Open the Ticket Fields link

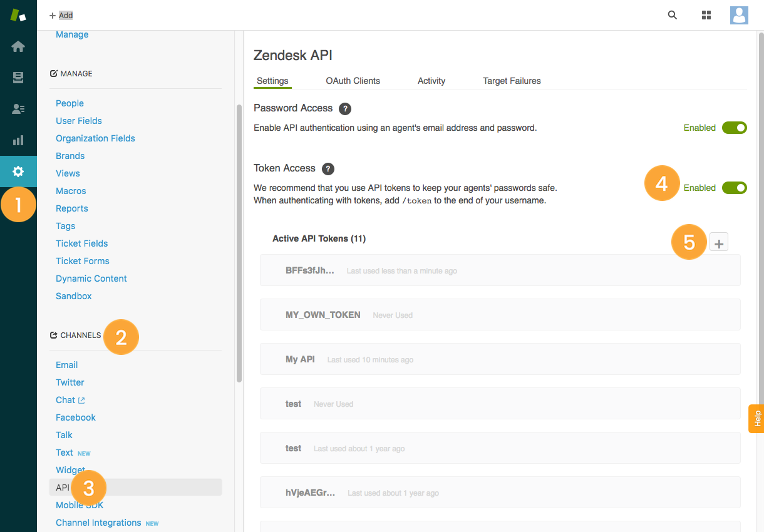81,243
